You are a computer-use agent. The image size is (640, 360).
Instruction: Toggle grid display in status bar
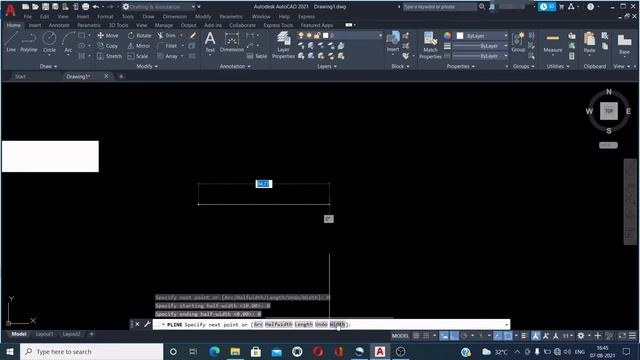click(416, 336)
